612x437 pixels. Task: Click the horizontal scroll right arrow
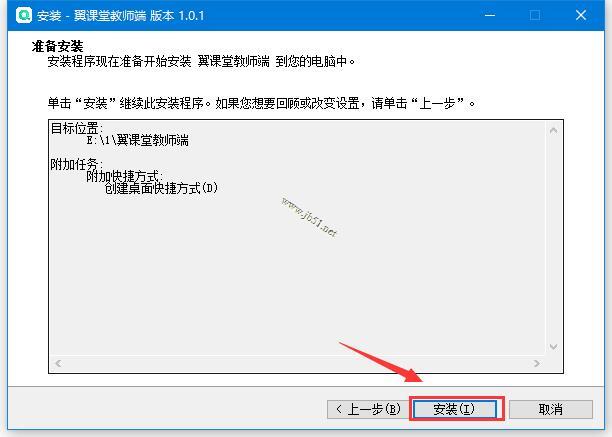pos(537,363)
